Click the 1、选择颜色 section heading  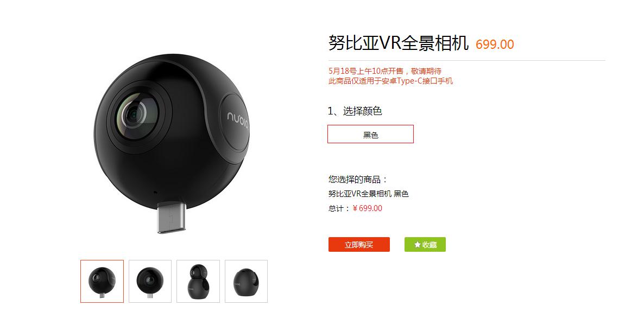point(355,111)
